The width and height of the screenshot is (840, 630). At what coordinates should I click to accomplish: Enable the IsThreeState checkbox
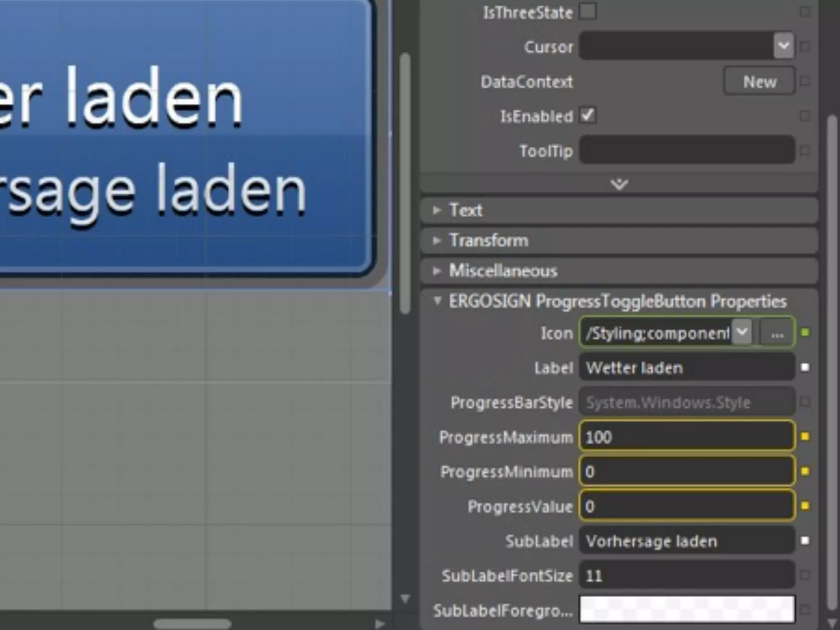[x=588, y=12]
